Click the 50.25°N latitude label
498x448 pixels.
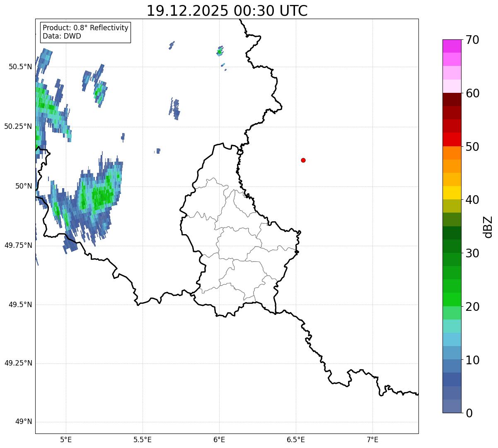(x=18, y=126)
